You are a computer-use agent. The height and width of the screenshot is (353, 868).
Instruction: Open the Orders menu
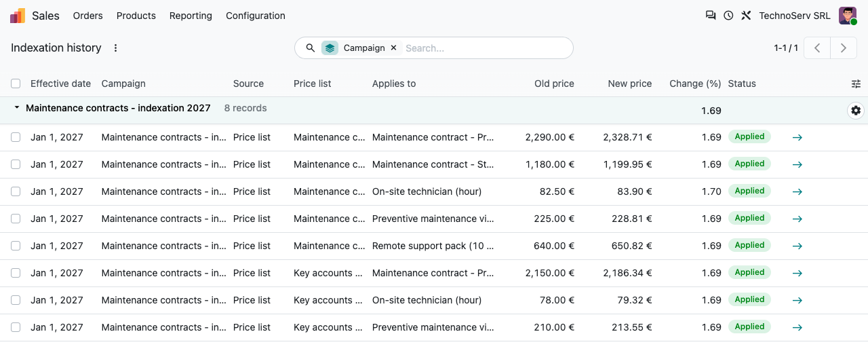pos(87,16)
